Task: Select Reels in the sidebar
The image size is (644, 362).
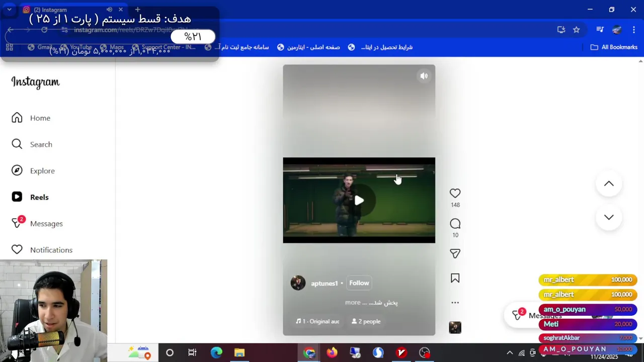Action: pos(30,197)
